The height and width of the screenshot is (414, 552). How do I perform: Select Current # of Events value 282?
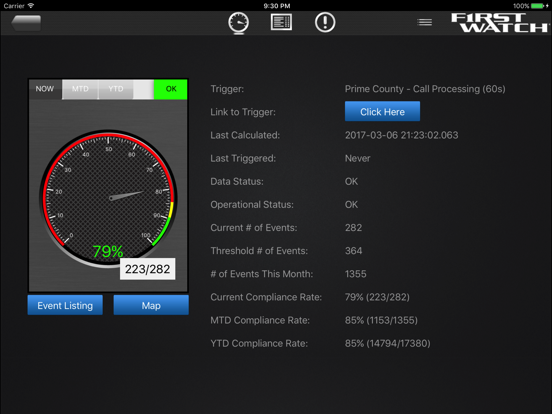353,228
